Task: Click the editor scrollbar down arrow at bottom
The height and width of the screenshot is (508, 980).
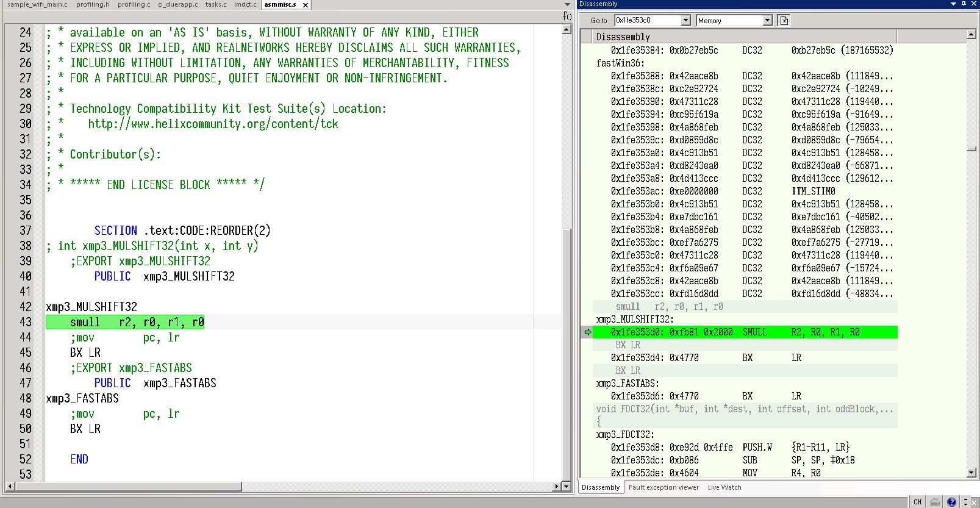Action: (567, 486)
